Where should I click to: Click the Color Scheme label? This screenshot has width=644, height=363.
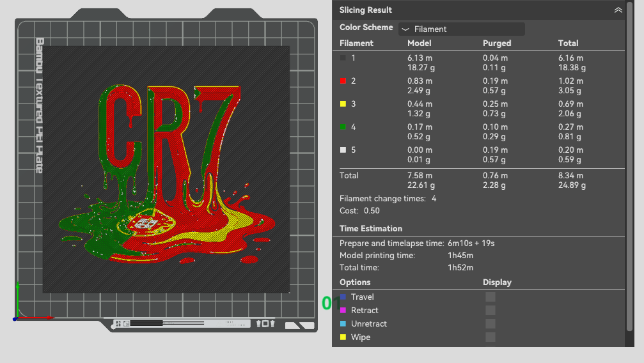366,27
